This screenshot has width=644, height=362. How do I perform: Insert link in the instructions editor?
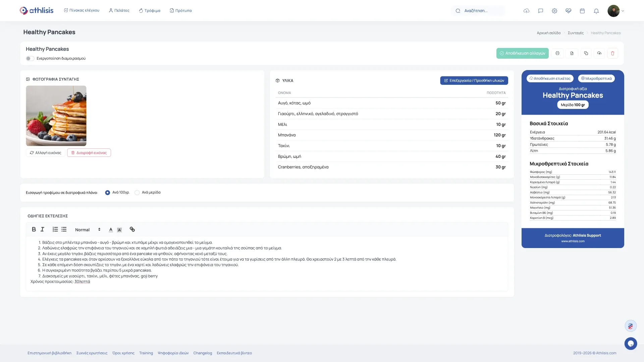tap(132, 230)
